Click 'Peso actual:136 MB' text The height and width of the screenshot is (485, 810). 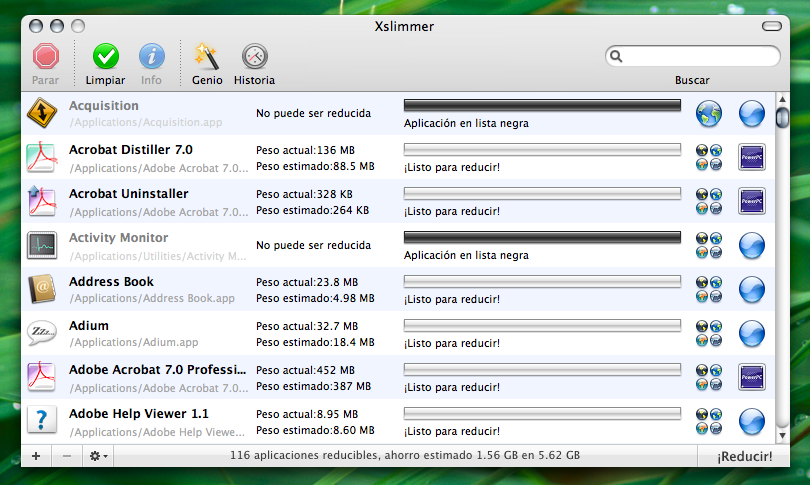tap(305, 150)
